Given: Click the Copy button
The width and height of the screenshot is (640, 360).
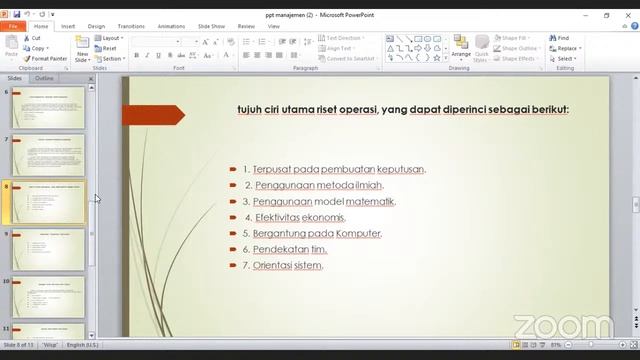Looking at the screenshot, I should pos(36,48).
